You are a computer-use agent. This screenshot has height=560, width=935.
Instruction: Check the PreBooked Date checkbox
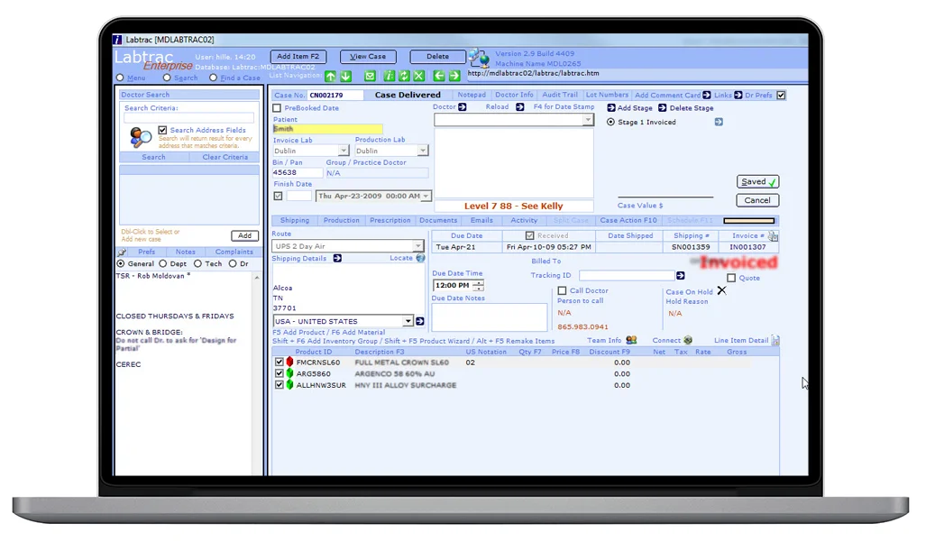coord(277,108)
